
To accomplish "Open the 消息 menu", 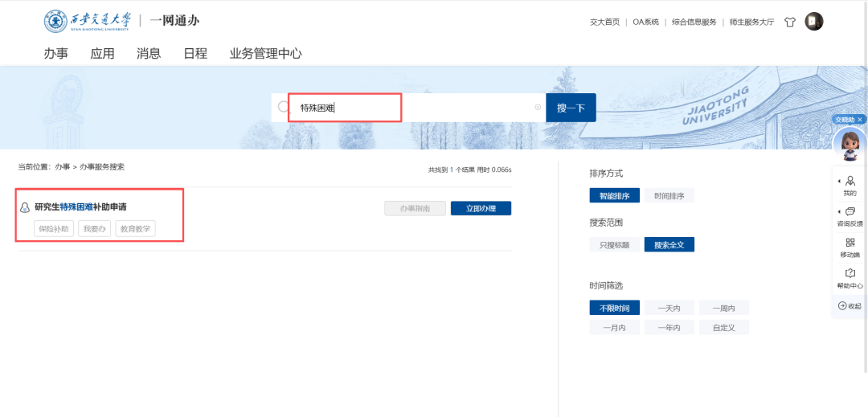I will coord(149,54).
